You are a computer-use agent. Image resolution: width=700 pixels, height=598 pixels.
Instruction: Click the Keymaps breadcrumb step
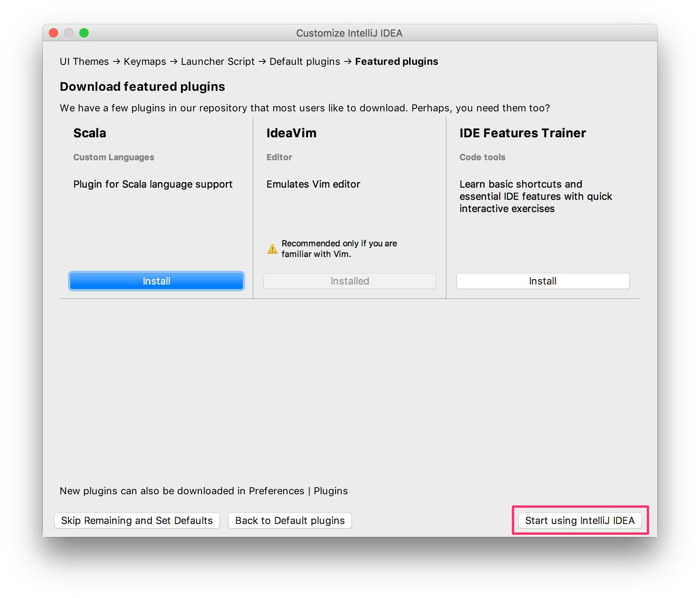click(145, 61)
